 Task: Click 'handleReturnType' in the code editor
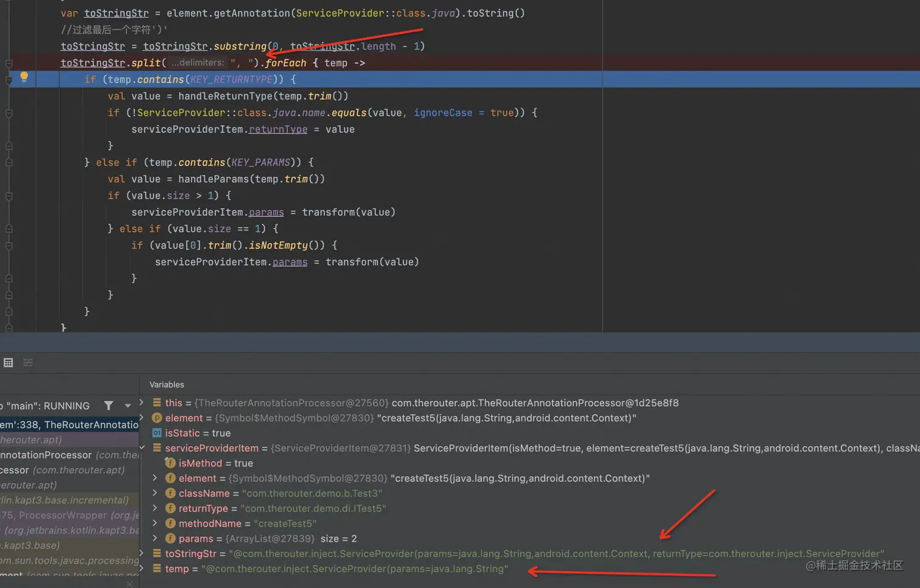[226, 96]
